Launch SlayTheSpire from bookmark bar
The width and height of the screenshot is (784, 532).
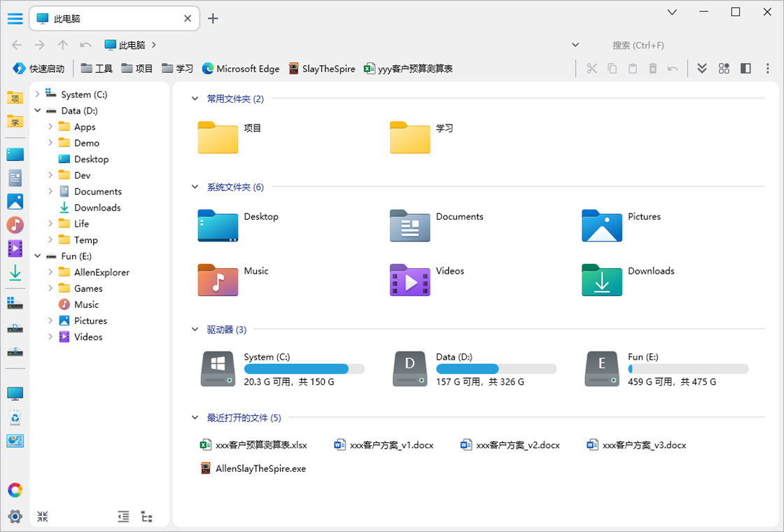pos(322,69)
